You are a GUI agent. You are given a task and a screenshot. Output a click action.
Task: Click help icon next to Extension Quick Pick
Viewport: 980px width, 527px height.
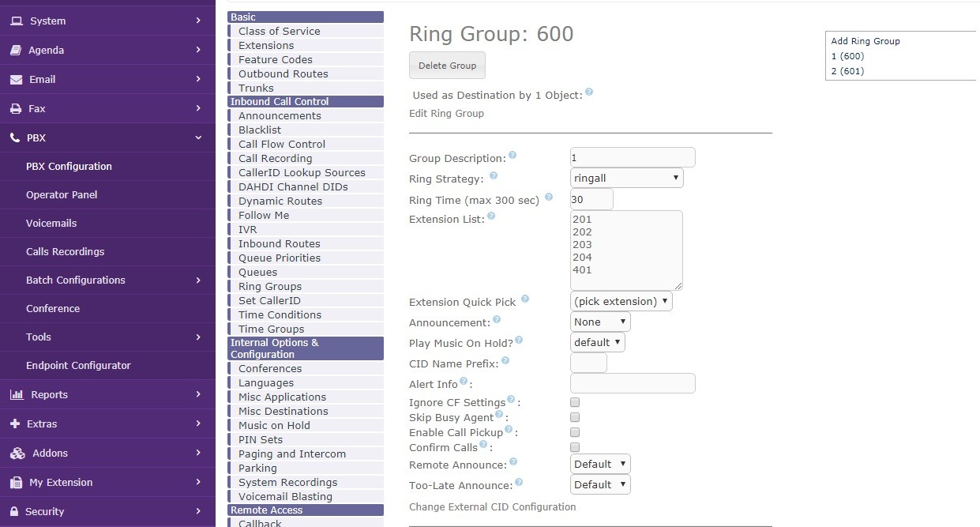click(525, 299)
